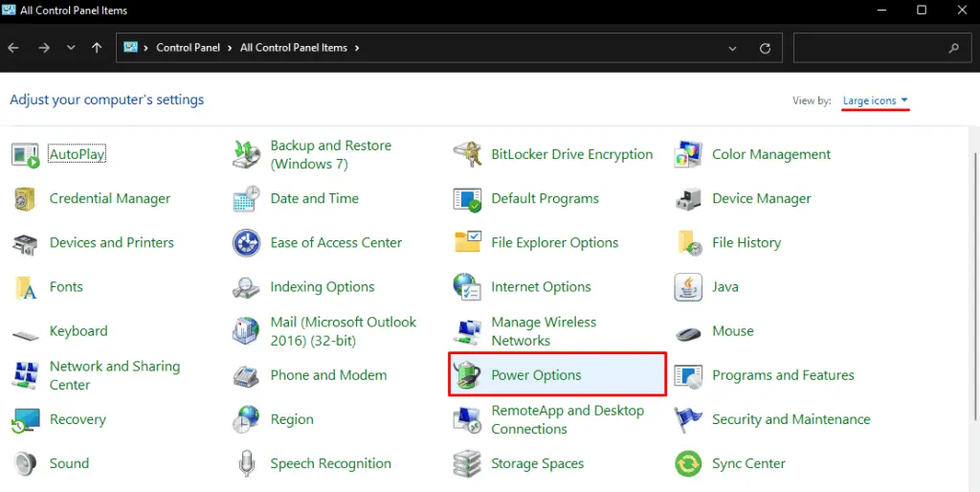The image size is (980, 492).
Task: Go forward with the Forward arrow
Action: (x=44, y=48)
